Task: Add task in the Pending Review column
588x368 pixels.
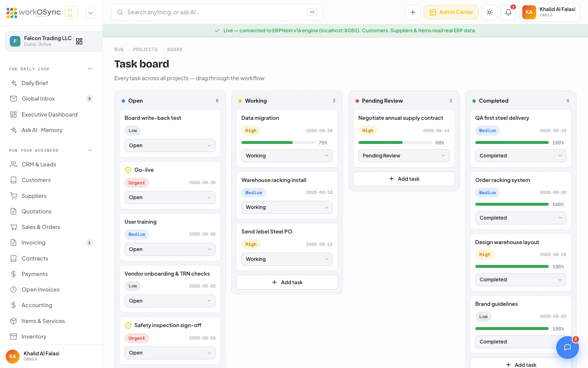Action: (x=404, y=179)
